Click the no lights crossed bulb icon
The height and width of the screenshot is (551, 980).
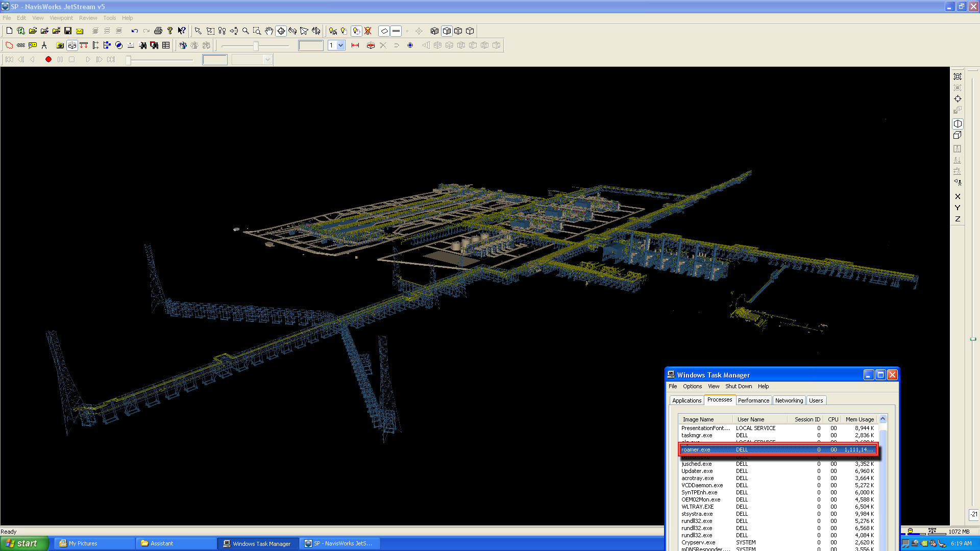click(x=368, y=31)
